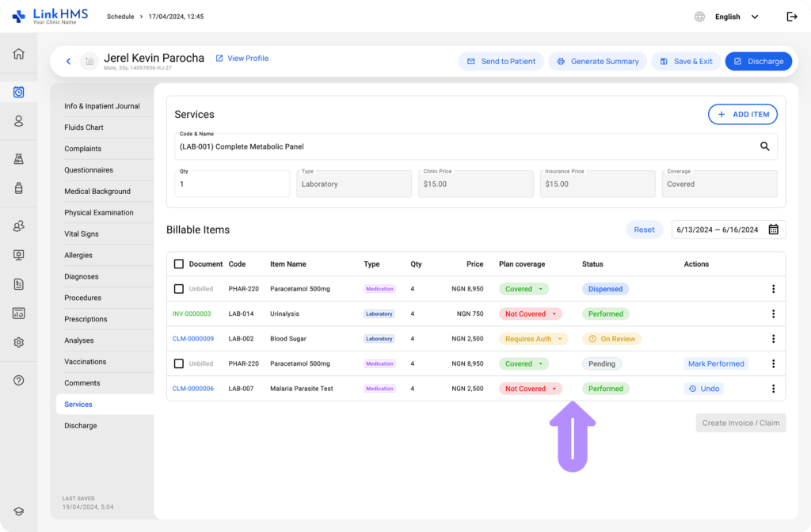The height and width of the screenshot is (532, 811).
Task: Click Save & Exit
Action: (x=686, y=62)
